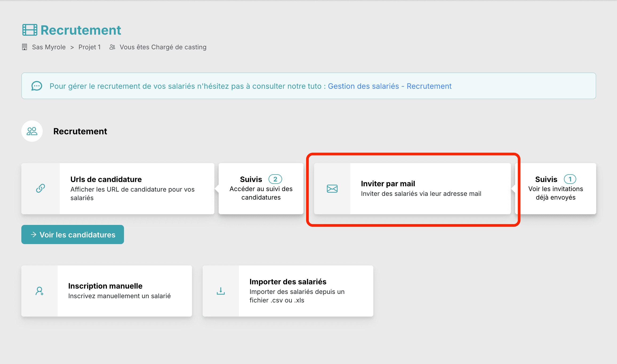Click text Inscrivez manuellement un salarié
The width and height of the screenshot is (617, 364).
119,296
